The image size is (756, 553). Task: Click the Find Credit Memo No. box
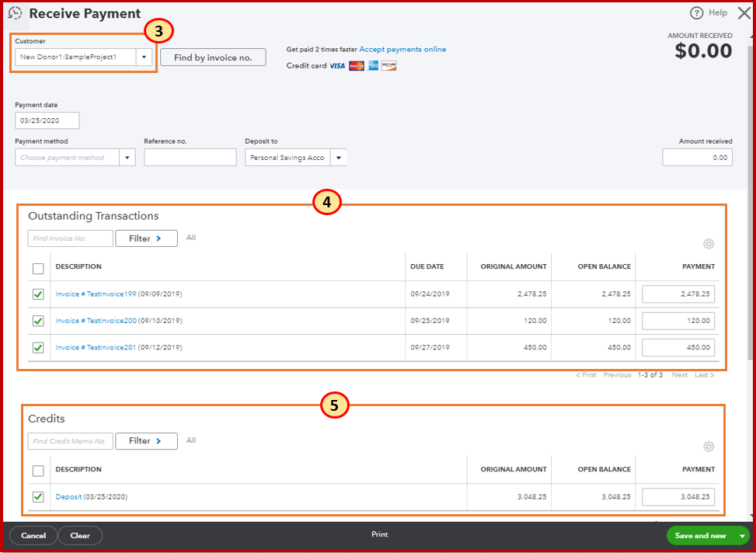(71, 441)
